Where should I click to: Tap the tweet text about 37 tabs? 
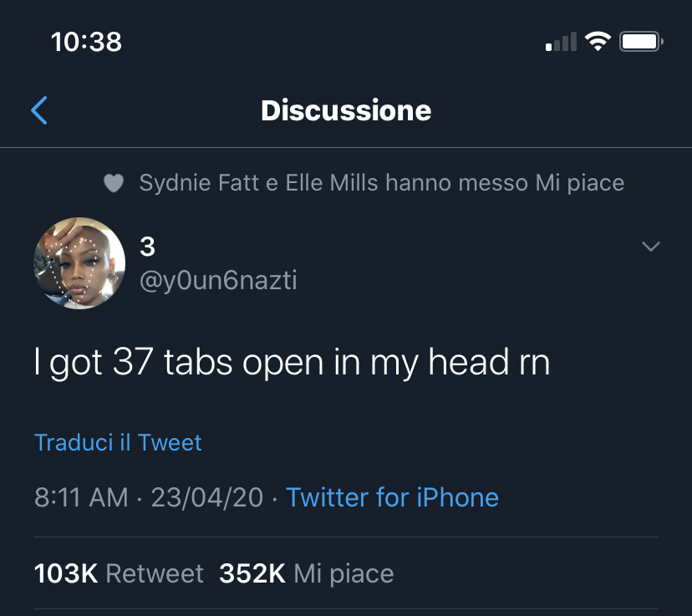[x=293, y=362]
